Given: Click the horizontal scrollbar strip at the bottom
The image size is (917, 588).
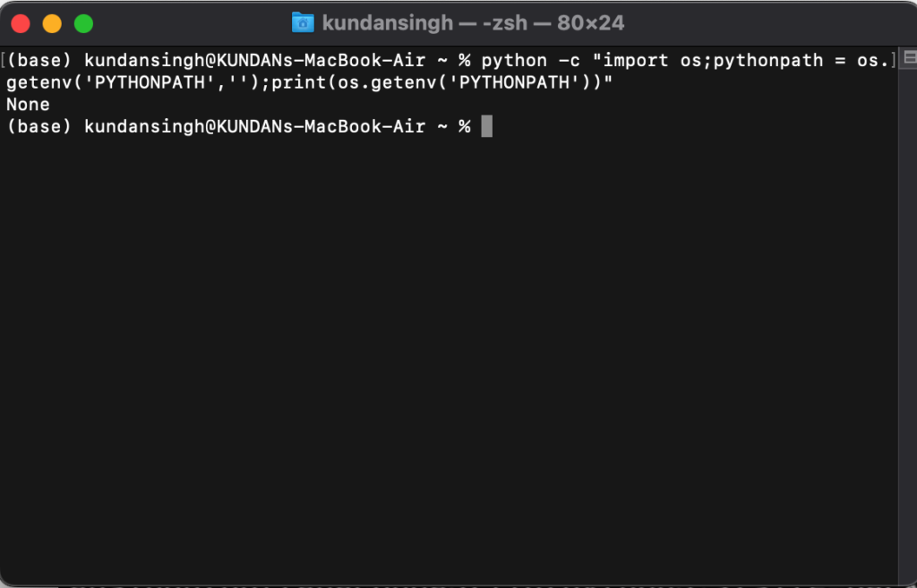Looking at the screenshot, I should pyautogui.click(x=458, y=585).
